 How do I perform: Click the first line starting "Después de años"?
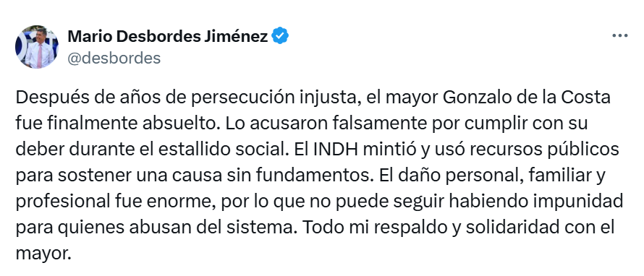click(313, 98)
